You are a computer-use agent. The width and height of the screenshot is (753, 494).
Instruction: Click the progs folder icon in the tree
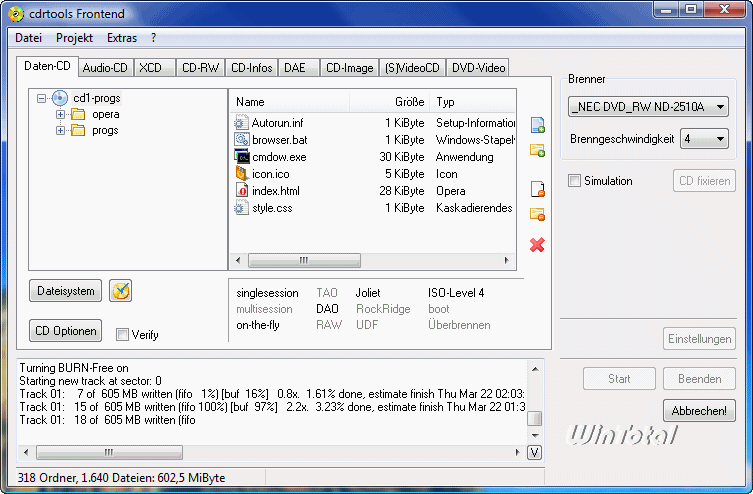78,130
